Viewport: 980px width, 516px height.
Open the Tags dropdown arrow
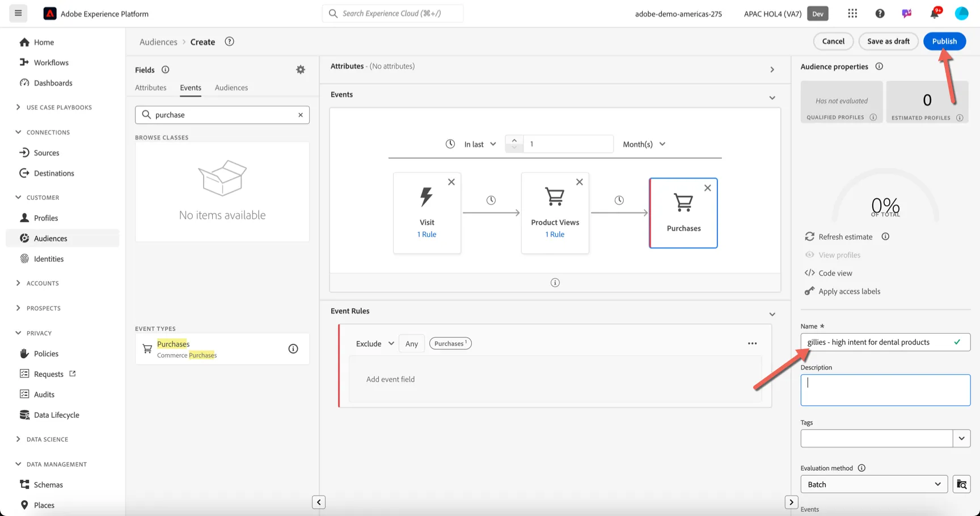(961, 438)
